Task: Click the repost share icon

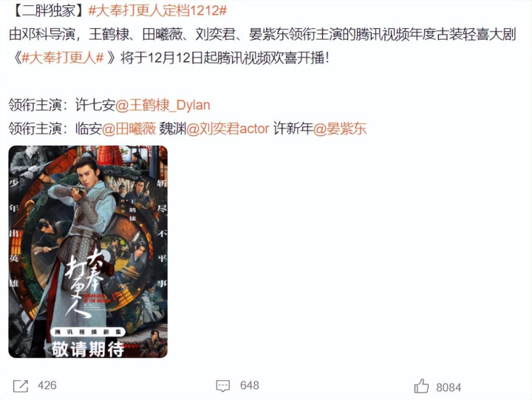Action: click(x=21, y=386)
